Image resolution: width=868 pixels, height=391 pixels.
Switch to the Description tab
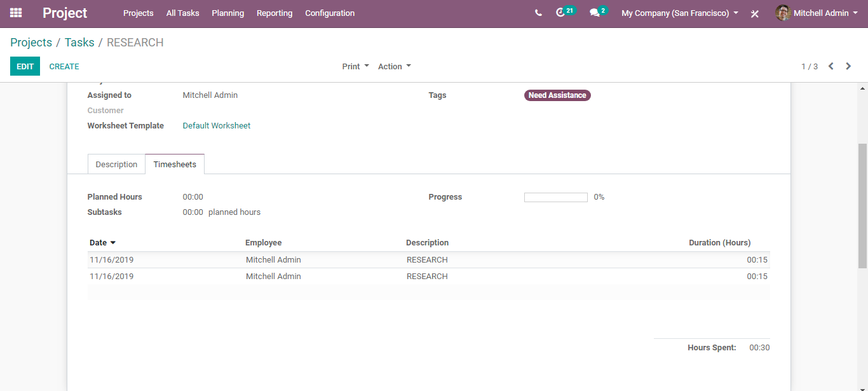116,164
